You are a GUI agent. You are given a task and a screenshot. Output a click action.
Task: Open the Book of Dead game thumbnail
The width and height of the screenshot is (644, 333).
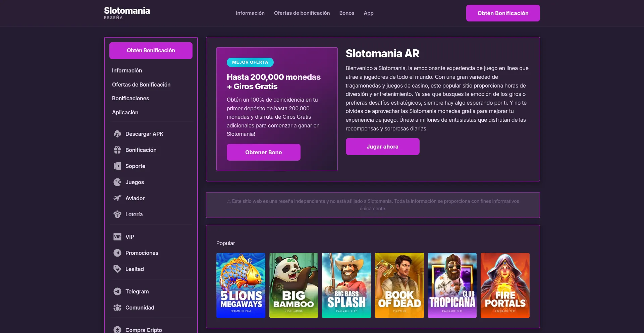tap(399, 285)
